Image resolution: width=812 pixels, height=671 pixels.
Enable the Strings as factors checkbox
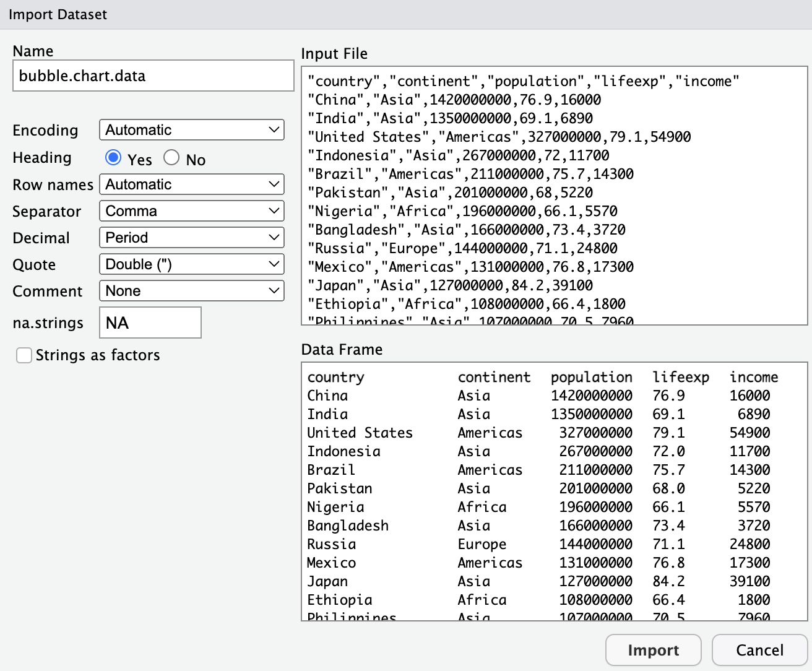(24, 355)
